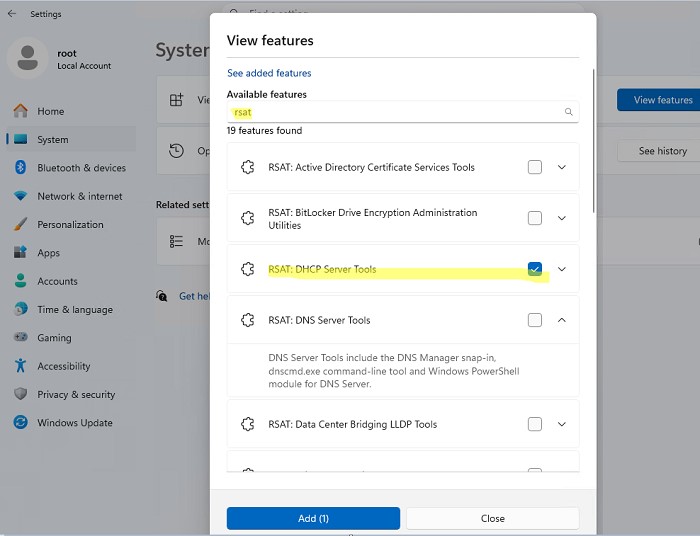Click the Accounts person icon
700x536 pixels.
21,281
